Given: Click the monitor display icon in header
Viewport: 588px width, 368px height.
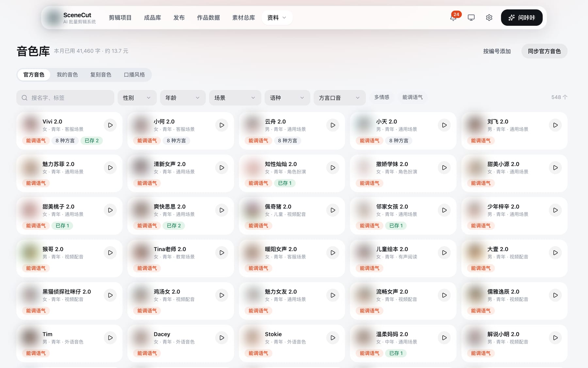Looking at the screenshot, I should [x=471, y=18].
